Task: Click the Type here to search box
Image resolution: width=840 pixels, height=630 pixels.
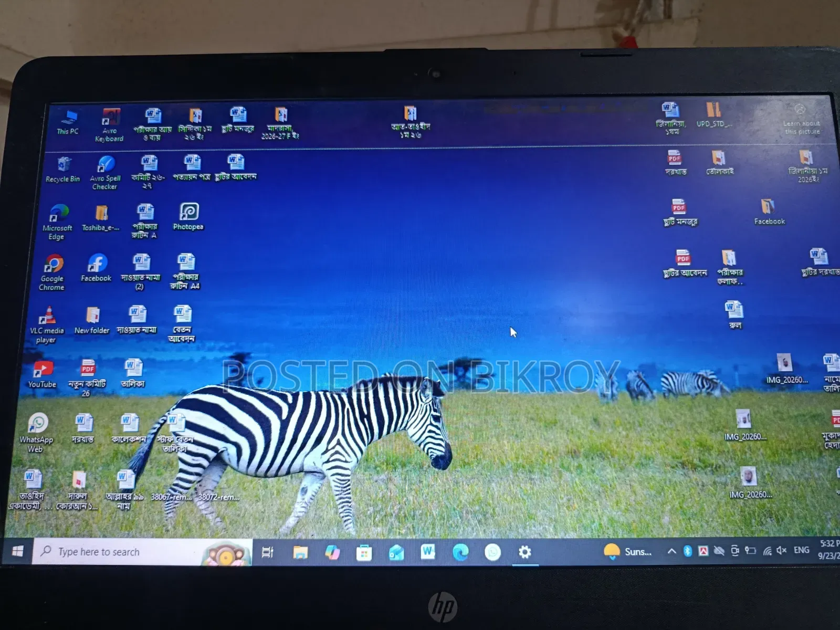Action: 142,551
